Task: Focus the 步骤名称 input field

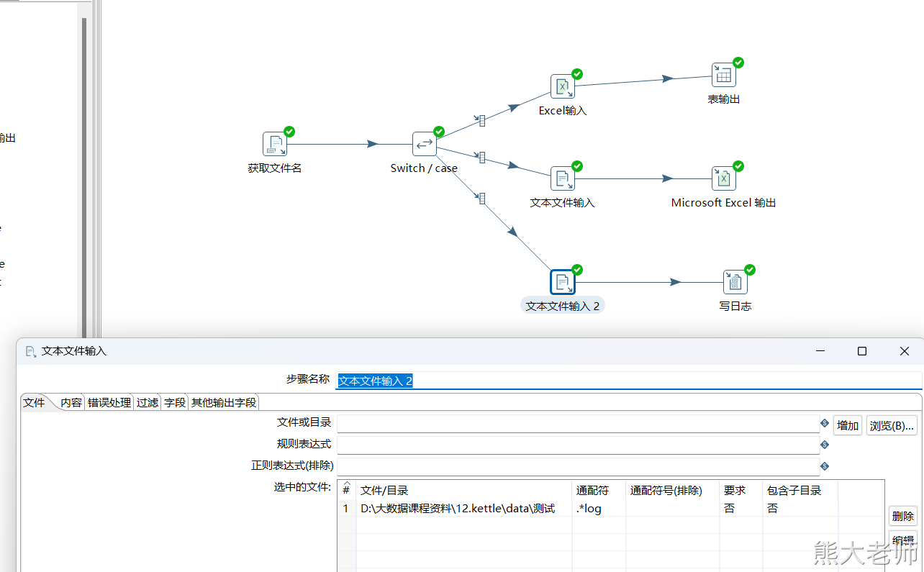Action: pos(629,381)
